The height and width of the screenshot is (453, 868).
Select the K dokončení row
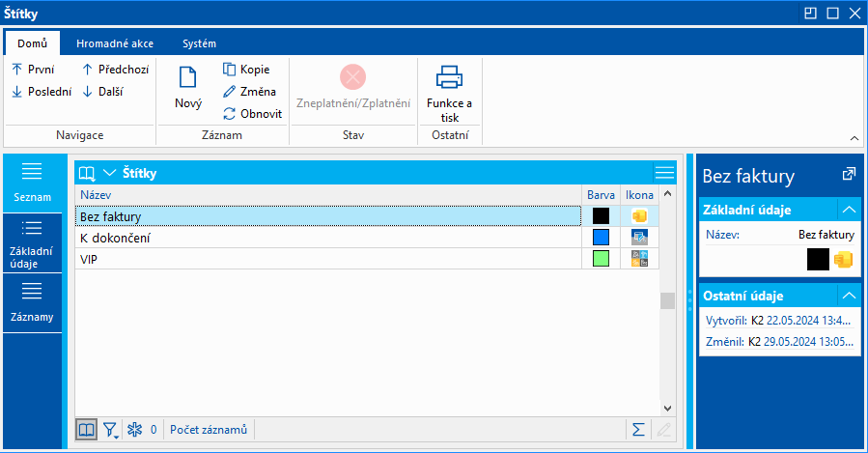click(327, 238)
